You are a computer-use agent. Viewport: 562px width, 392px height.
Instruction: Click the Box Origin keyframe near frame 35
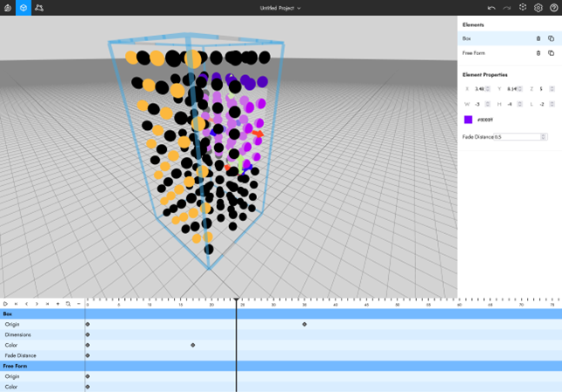point(304,325)
